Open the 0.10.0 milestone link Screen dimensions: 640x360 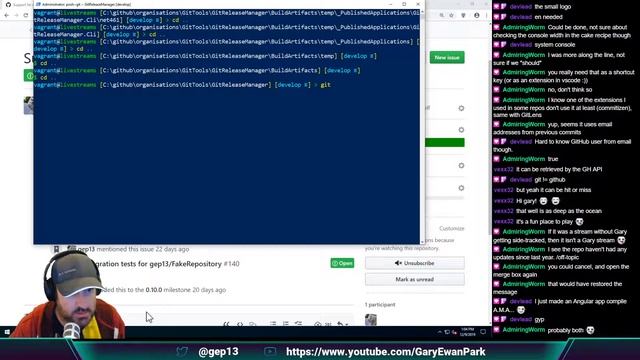pyautogui.click(x=154, y=290)
